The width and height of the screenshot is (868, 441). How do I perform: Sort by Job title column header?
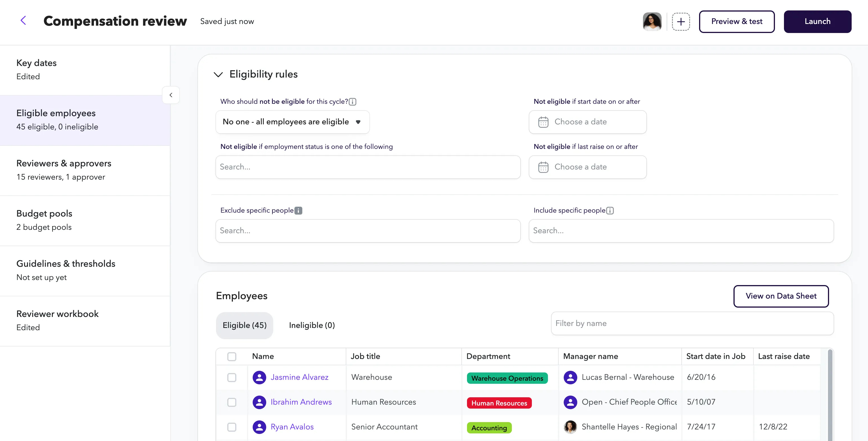point(365,356)
